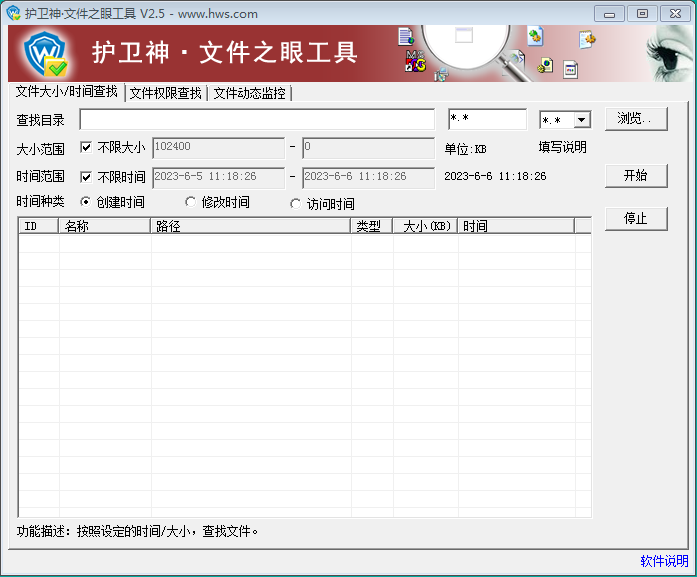
Task: Switch to 文件动态监控 tab
Action: pyautogui.click(x=249, y=93)
